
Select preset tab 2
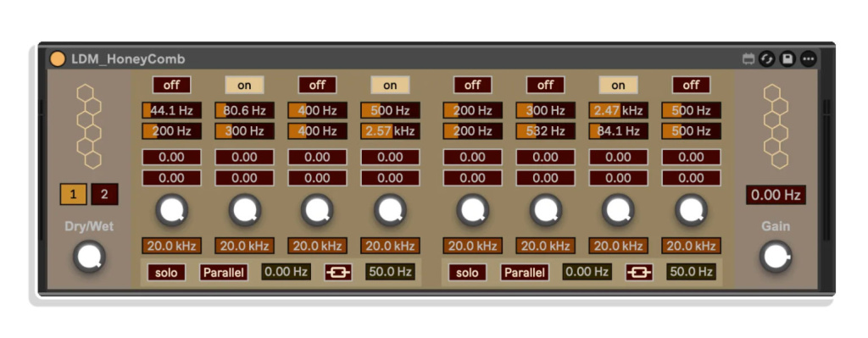[104, 194]
